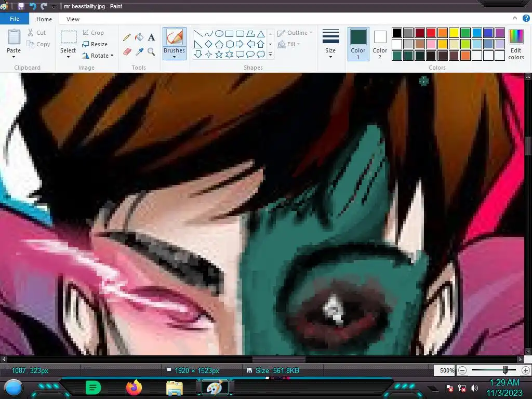Open the Paint Help icon
The image size is (532, 399).
526,18
